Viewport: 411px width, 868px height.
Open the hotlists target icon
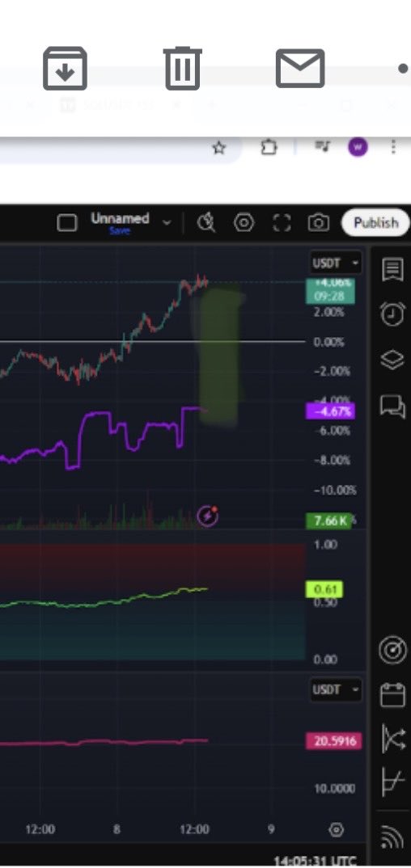392,650
